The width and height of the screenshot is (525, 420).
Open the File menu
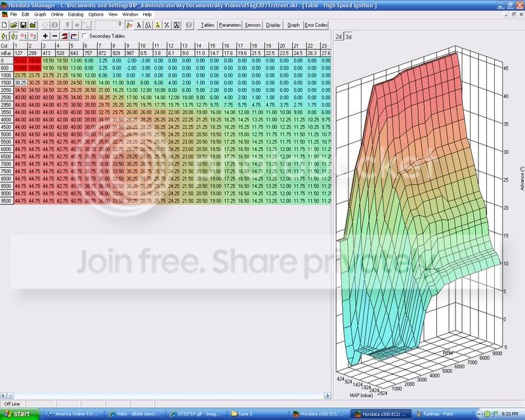pyautogui.click(x=13, y=14)
